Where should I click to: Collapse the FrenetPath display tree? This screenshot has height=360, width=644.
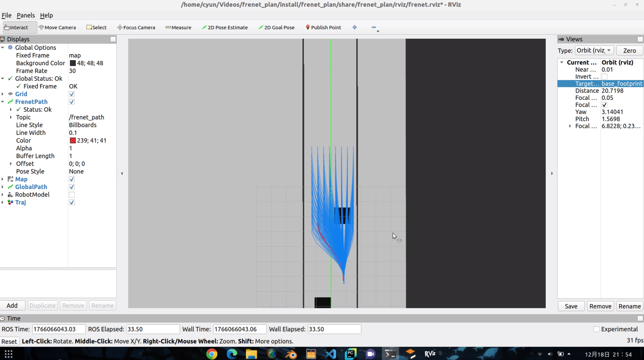pyautogui.click(x=3, y=102)
